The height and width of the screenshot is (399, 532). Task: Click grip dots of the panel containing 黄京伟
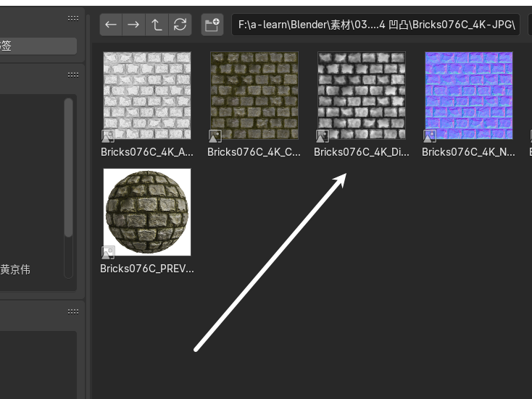point(73,74)
